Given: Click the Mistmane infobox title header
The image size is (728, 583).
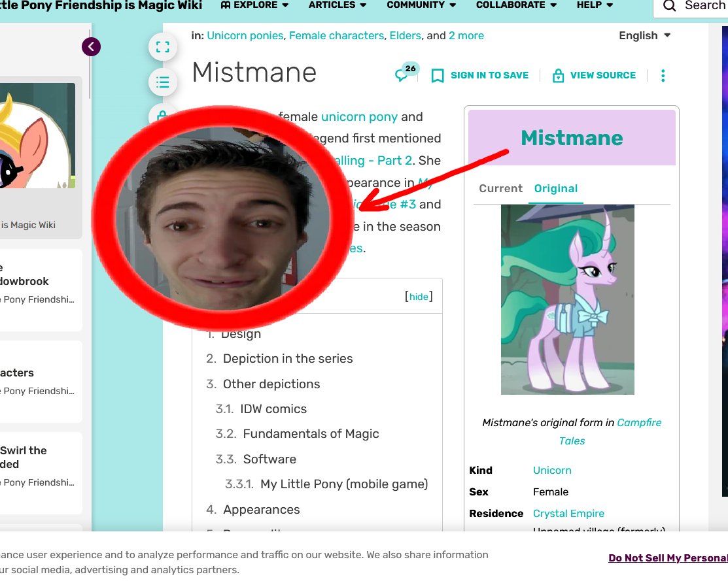Looking at the screenshot, I should pyautogui.click(x=572, y=138).
